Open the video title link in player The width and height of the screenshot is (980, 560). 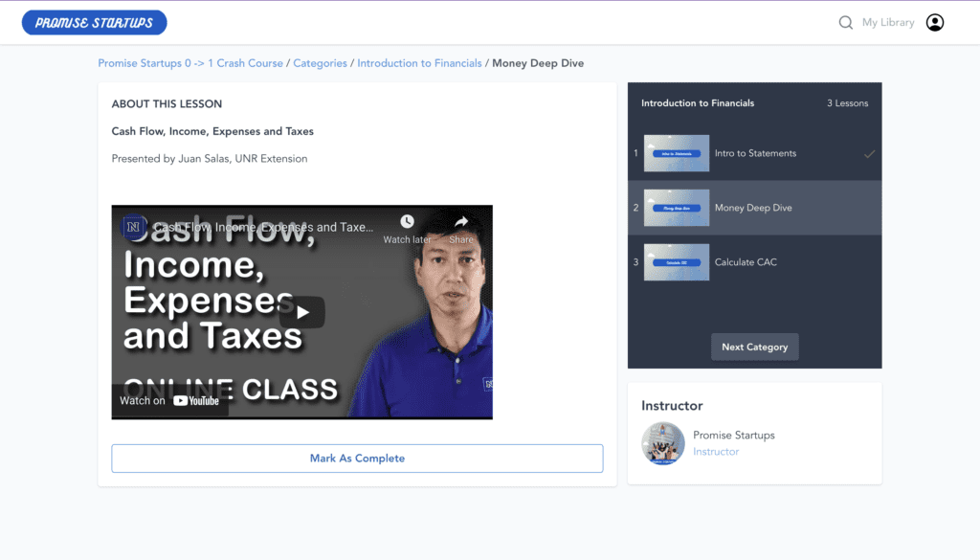click(x=263, y=227)
